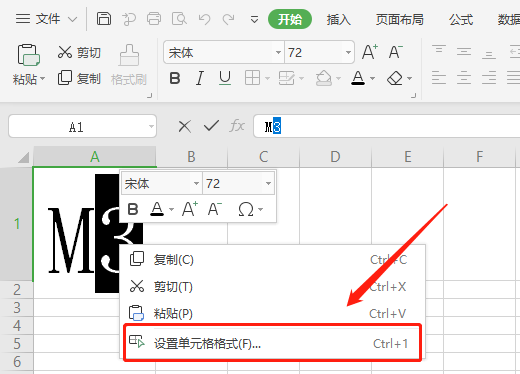This screenshot has height=374, width=520.
Task: Open the 宋体 font name dropdown in ribbon
Action: pyautogui.click(x=278, y=52)
